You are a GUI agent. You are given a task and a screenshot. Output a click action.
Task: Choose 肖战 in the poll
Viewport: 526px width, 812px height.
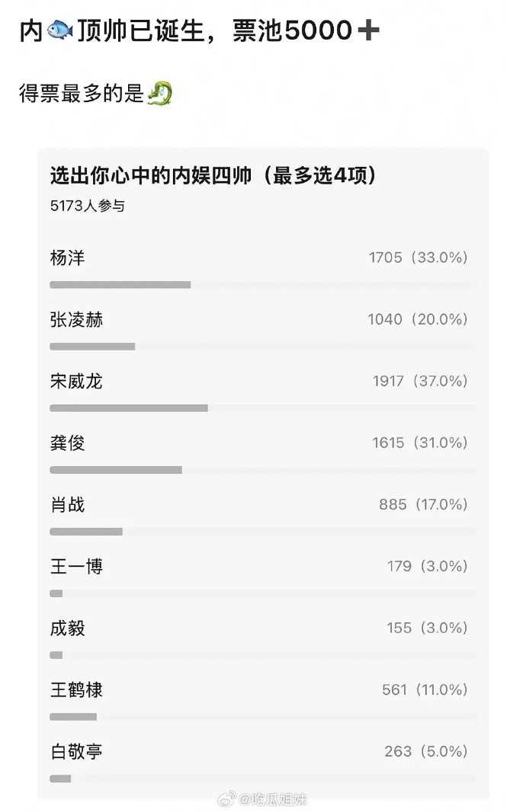(x=263, y=516)
